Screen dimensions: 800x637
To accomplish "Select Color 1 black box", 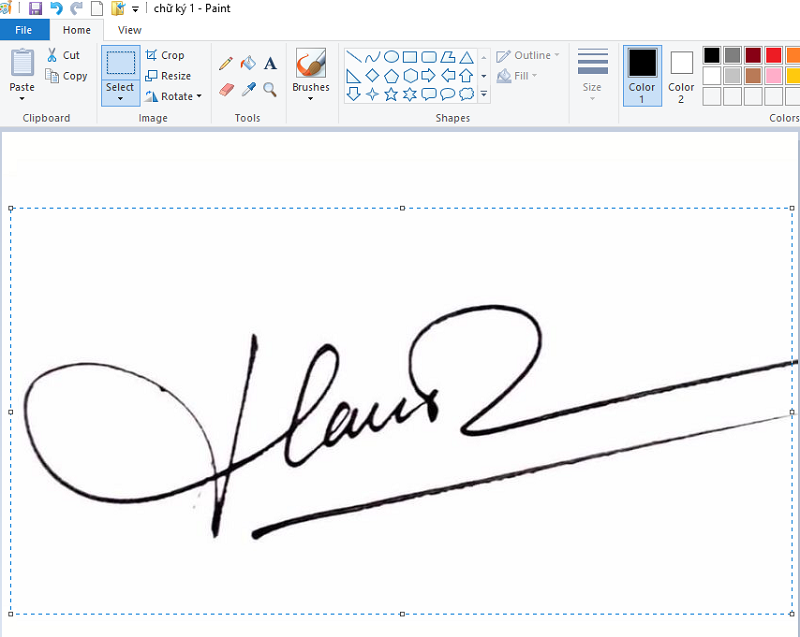I will pyautogui.click(x=642, y=75).
